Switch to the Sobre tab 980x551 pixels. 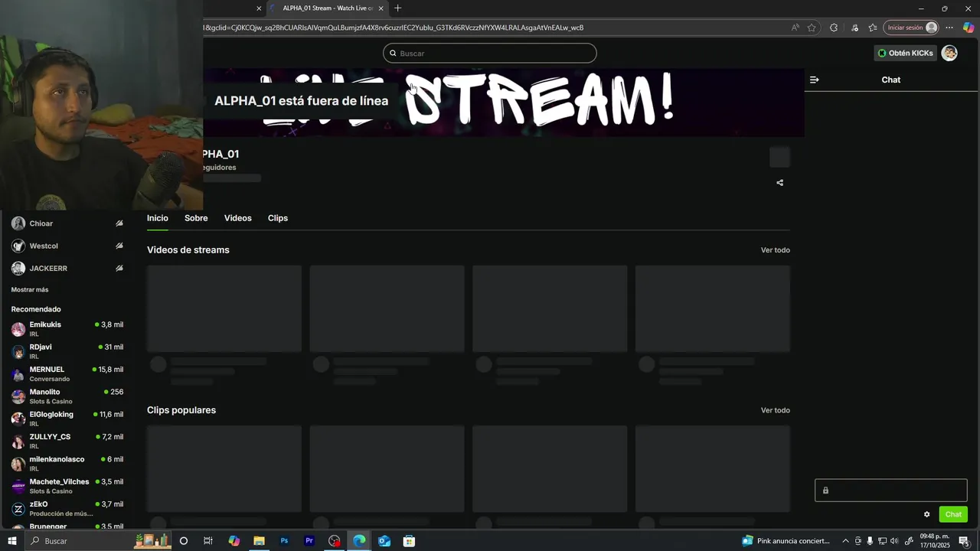(x=196, y=218)
